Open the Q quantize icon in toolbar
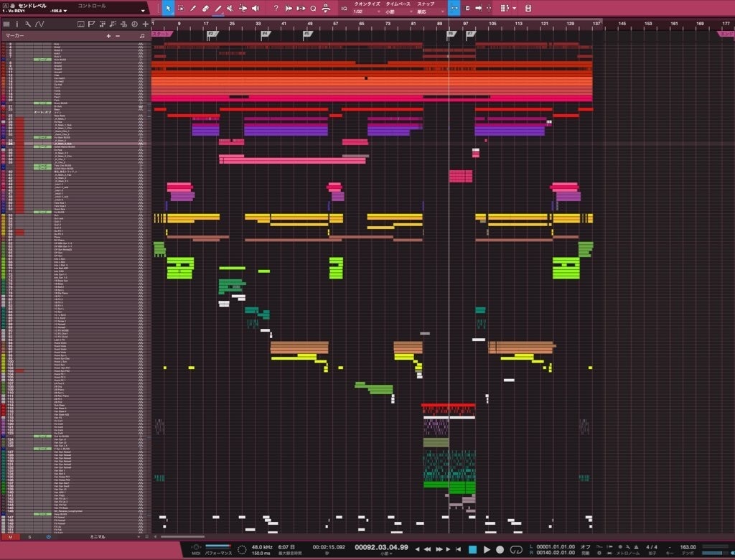The height and width of the screenshot is (560, 735). [x=313, y=8]
